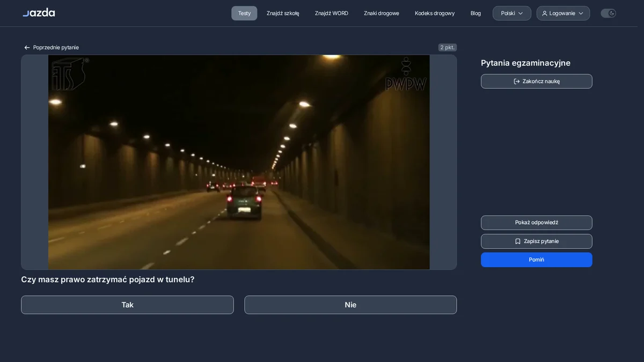Answer Tak to the question

click(127, 305)
